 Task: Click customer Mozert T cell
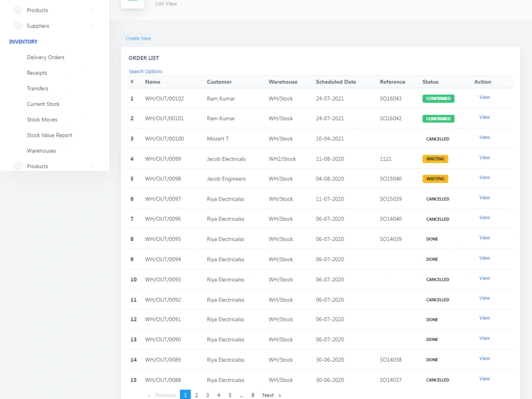(x=218, y=139)
